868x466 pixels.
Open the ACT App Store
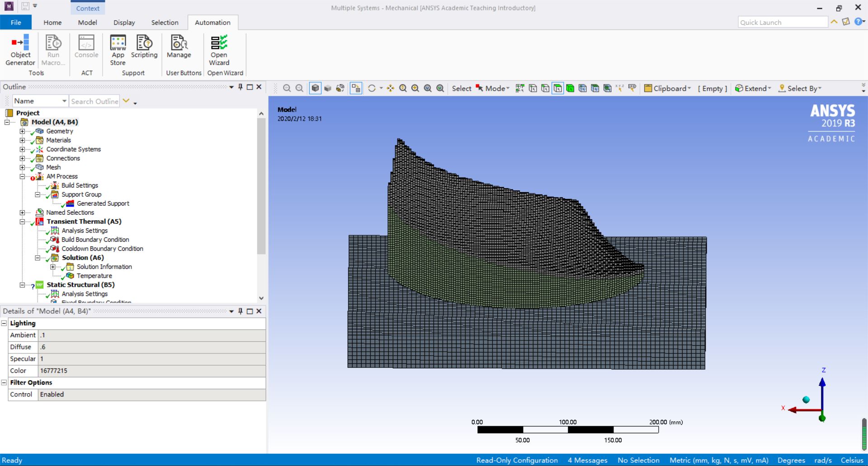[x=118, y=50]
